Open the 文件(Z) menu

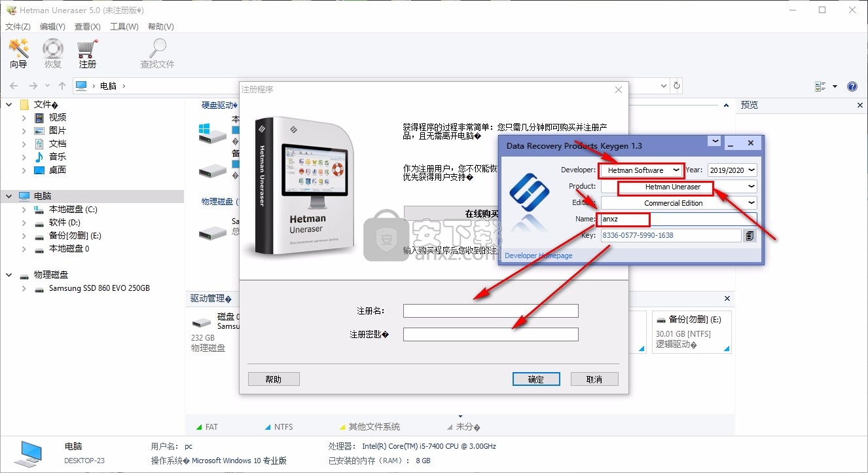point(18,27)
